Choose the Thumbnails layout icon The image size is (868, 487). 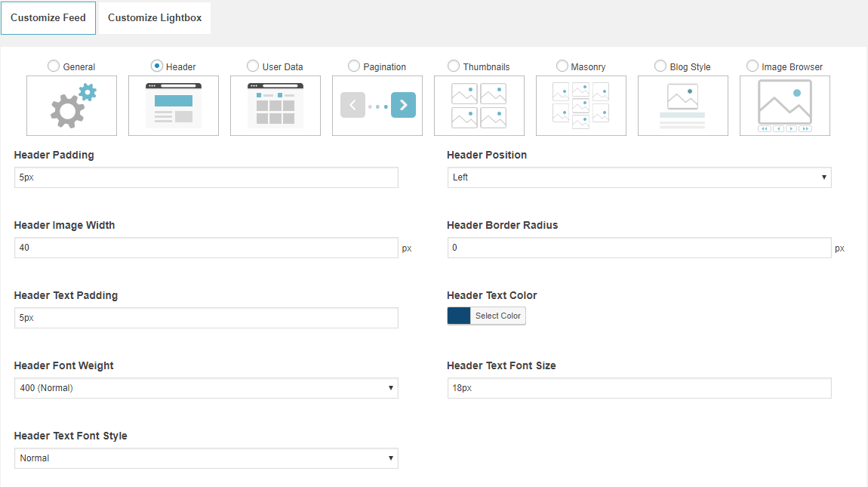(479, 106)
